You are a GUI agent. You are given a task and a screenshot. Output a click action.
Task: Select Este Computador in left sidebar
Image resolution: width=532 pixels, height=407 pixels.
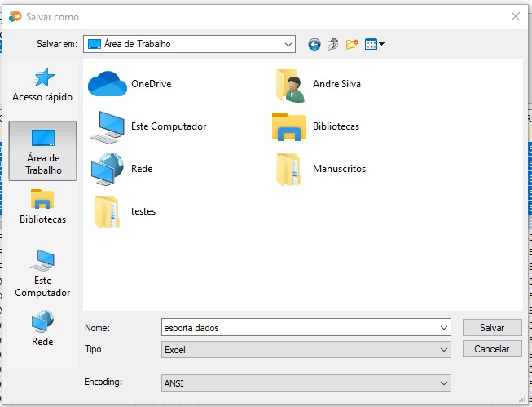coord(42,273)
